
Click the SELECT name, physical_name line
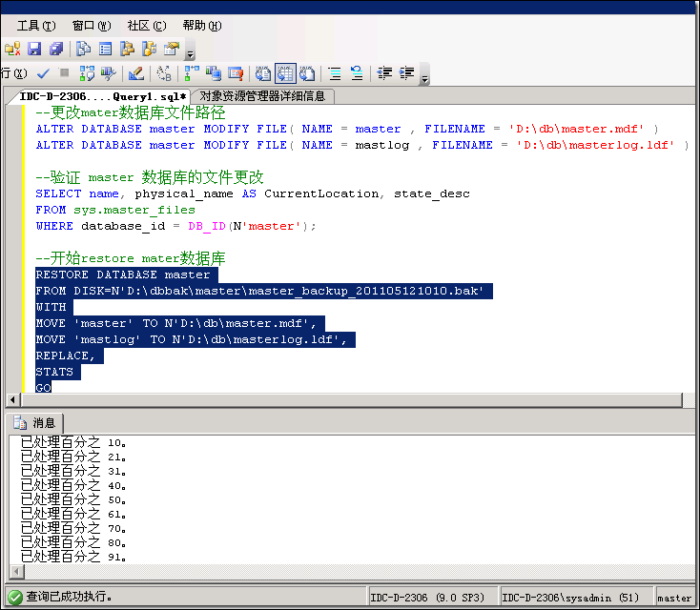click(253, 193)
